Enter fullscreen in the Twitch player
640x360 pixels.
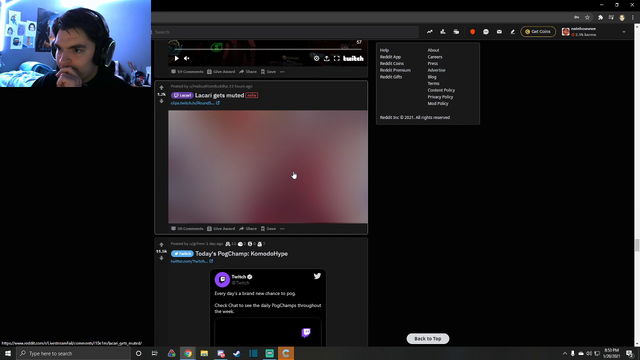tap(337, 58)
